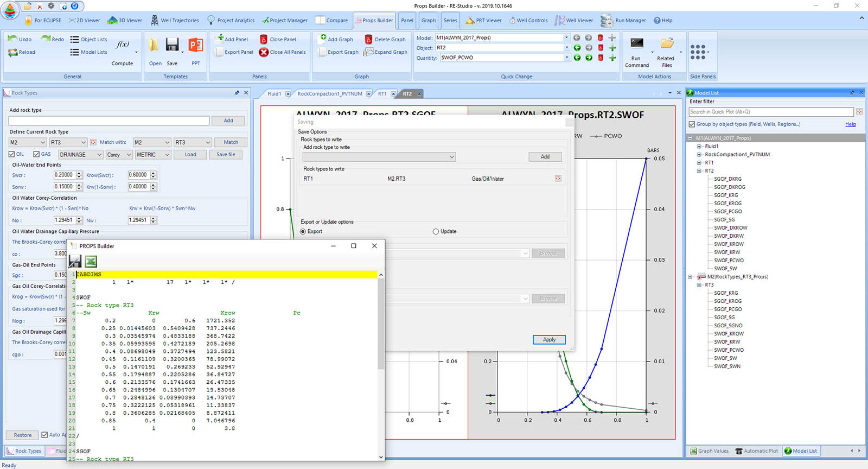868x469 pixels.
Task: Click Add Graph icon
Action: tap(323, 38)
